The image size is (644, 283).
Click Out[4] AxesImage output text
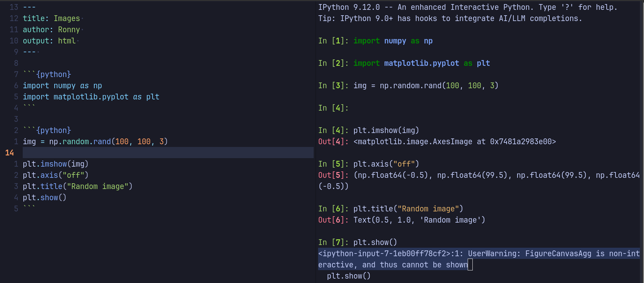coord(454,141)
